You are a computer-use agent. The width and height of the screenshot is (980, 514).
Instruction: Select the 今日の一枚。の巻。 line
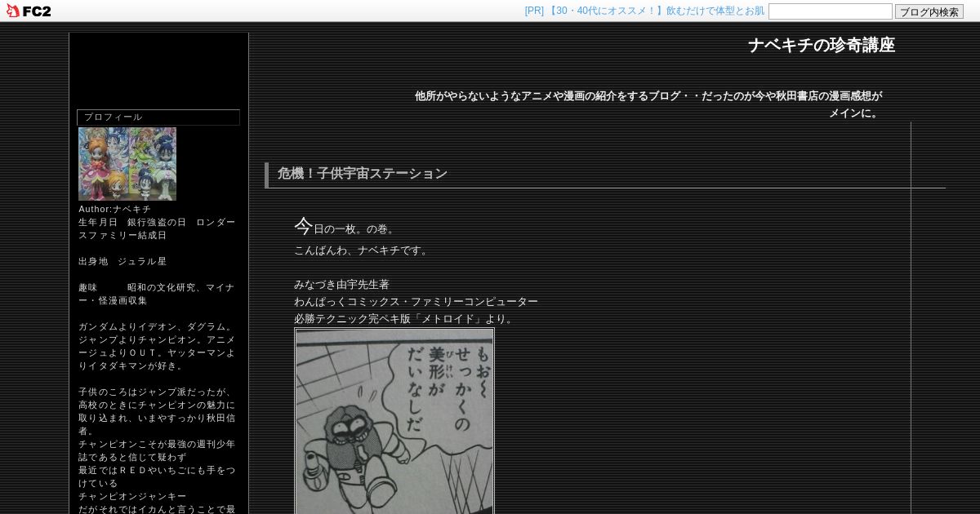click(345, 227)
